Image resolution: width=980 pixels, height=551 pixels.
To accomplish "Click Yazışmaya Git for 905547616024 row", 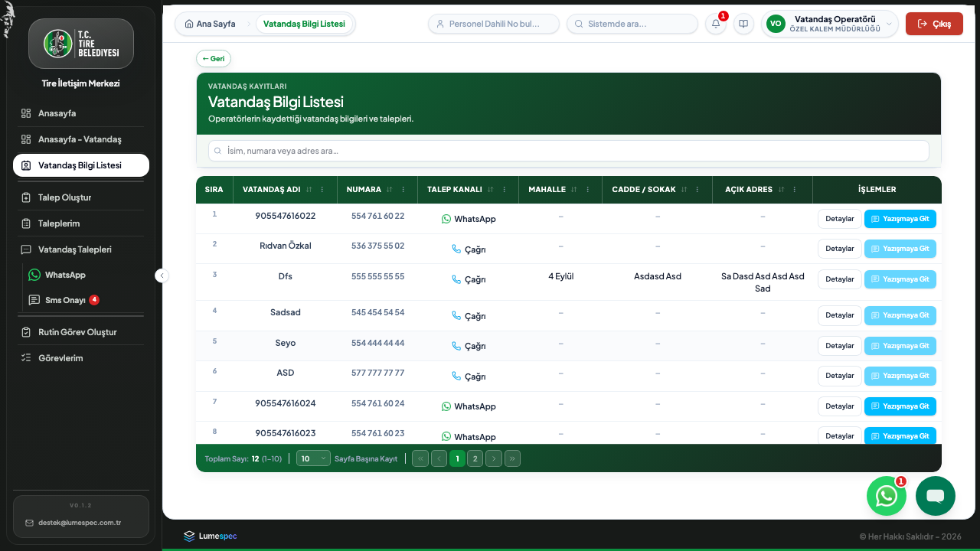I will click(x=900, y=406).
